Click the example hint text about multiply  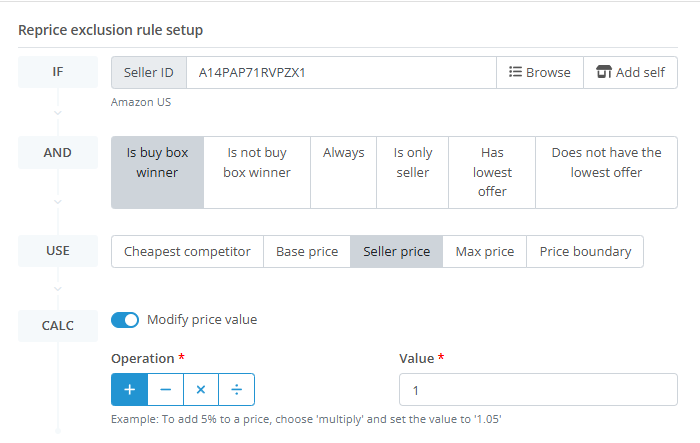tap(306, 419)
